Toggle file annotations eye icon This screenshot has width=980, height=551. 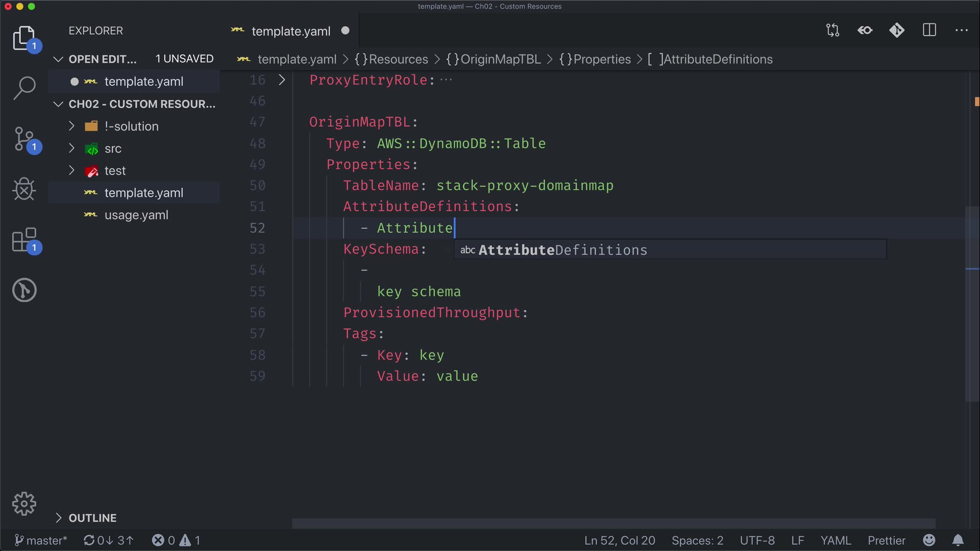pos(865,31)
